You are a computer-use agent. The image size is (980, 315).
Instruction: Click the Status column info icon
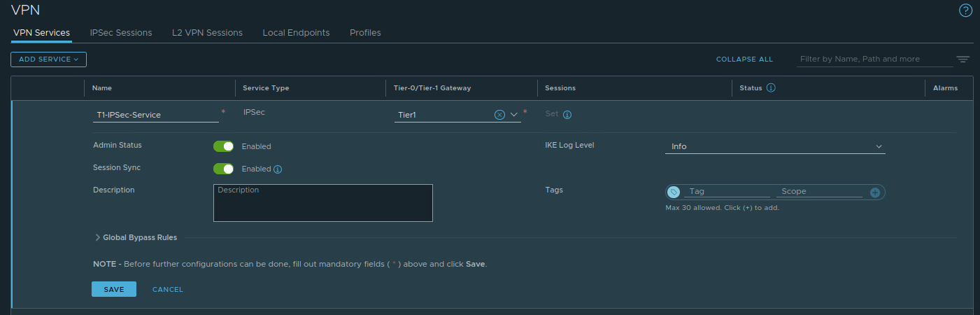coord(772,88)
